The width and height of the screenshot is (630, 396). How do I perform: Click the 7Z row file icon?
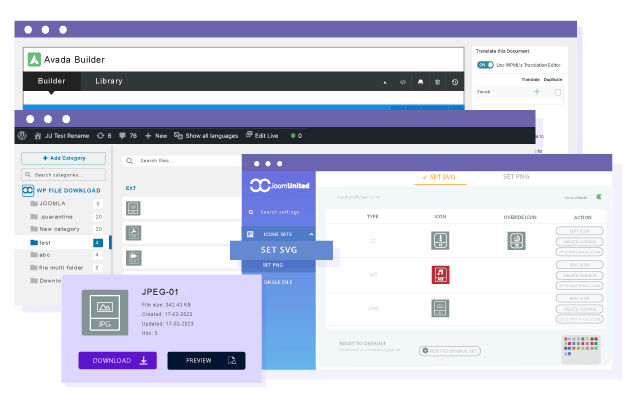pyautogui.click(x=440, y=241)
